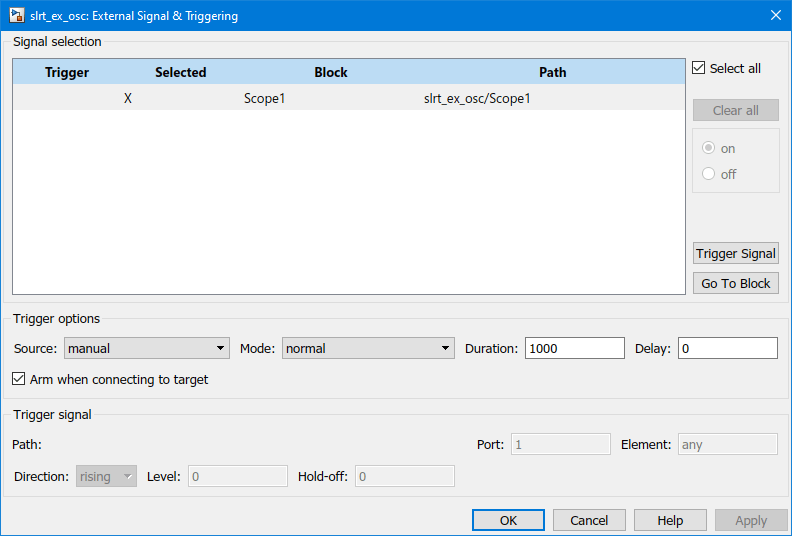
Task: Click the Simulink icon in title bar
Action: (16, 15)
